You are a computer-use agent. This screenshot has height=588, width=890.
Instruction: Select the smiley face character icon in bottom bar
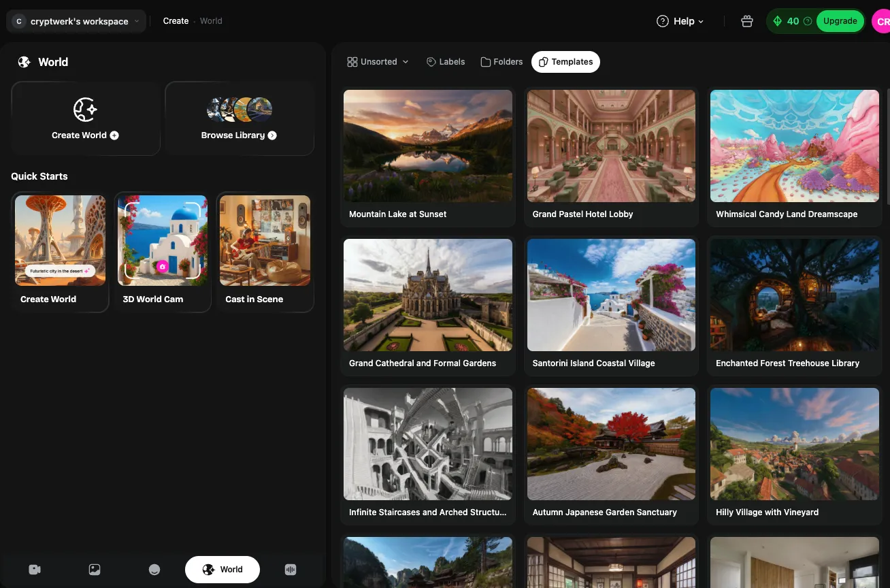pyautogui.click(x=154, y=570)
